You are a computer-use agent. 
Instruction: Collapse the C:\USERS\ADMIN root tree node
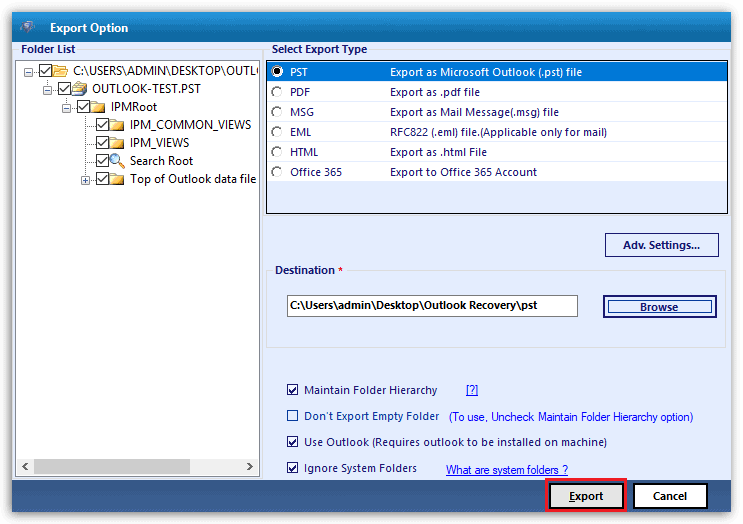point(28,72)
